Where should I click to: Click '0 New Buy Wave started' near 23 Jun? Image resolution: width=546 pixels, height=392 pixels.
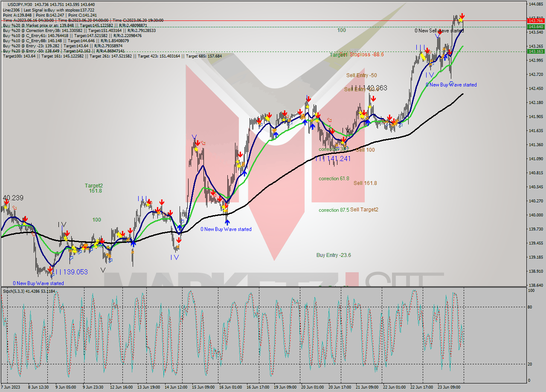pos(451,85)
